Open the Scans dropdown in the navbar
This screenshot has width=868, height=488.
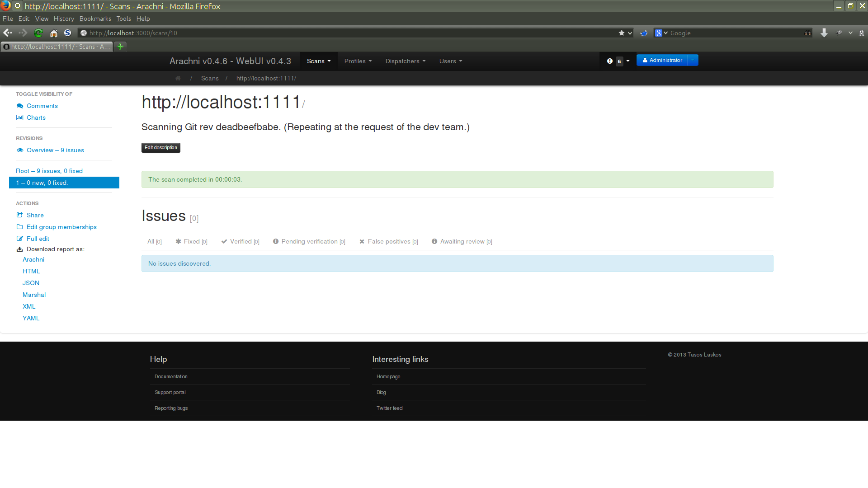tap(319, 61)
